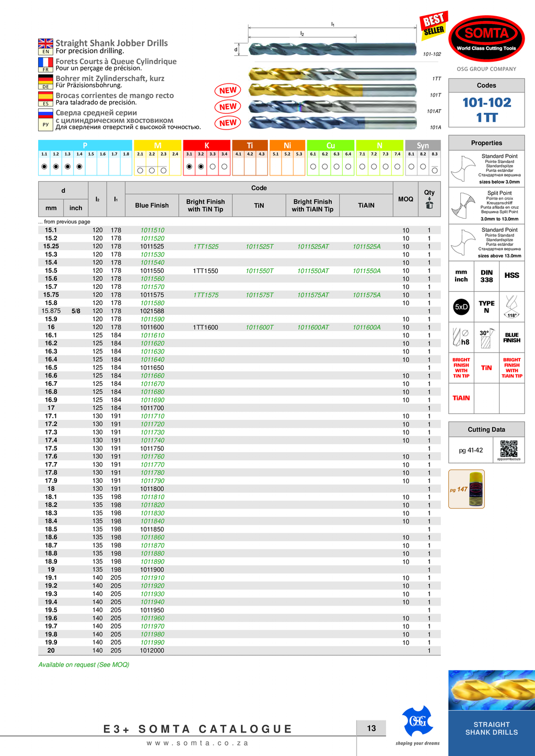Select the filled circle under 1.1

tap(44, 167)
